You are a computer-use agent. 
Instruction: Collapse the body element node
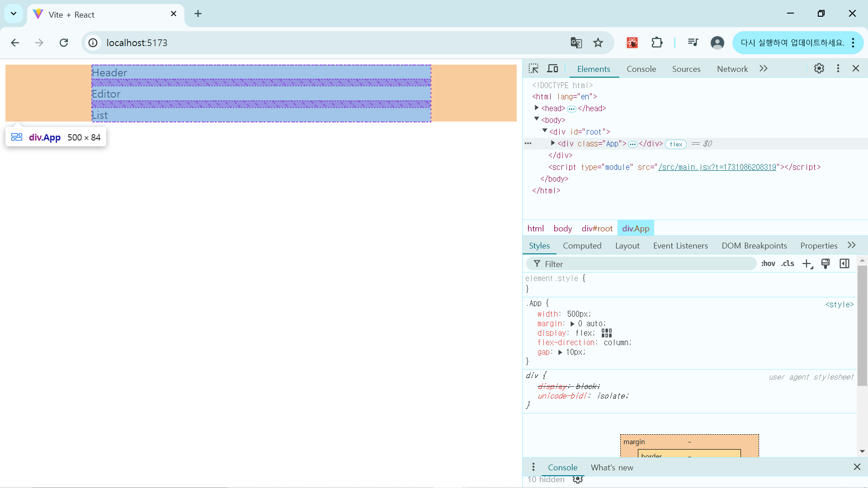[x=537, y=119]
